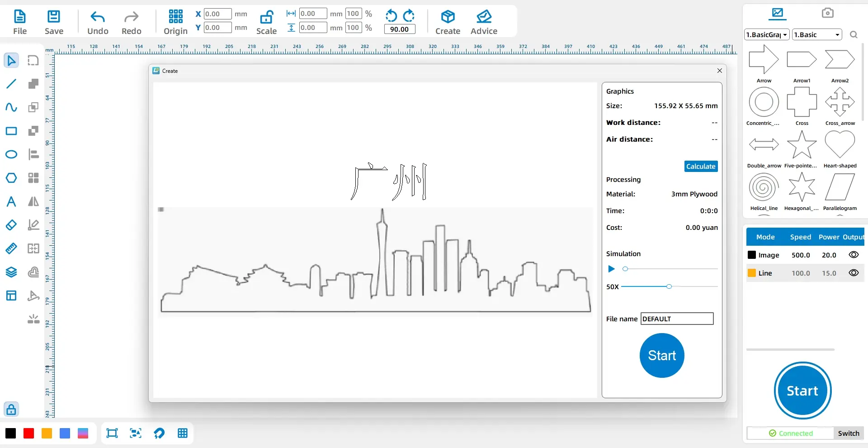
Task: Click Start in the Create dialog
Action: click(x=662, y=356)
